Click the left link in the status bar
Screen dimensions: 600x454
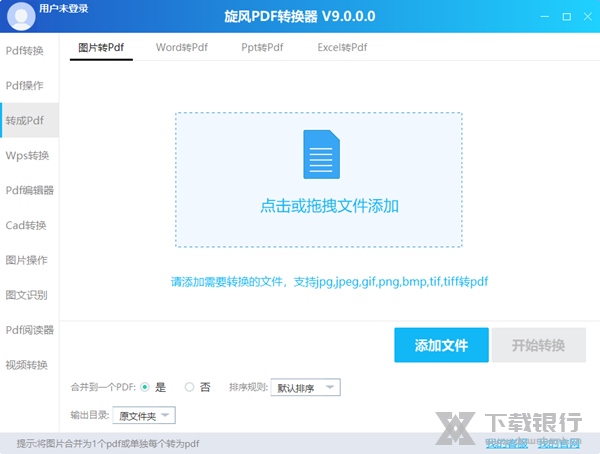pyautogui.click(x=507, y=444)
